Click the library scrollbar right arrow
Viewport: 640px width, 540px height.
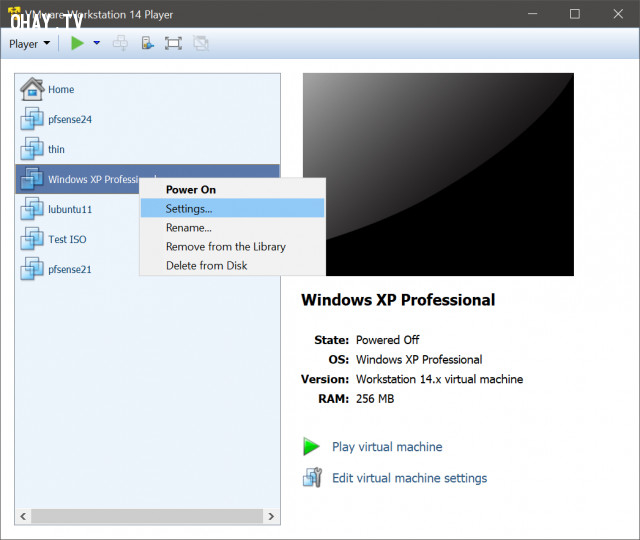(x=271, y=516)
